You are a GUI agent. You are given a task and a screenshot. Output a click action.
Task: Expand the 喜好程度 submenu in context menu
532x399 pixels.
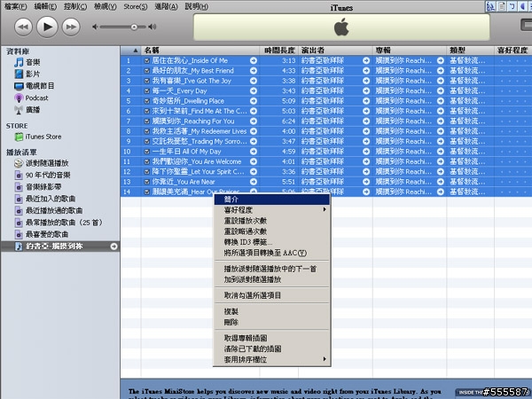[272, 210]
